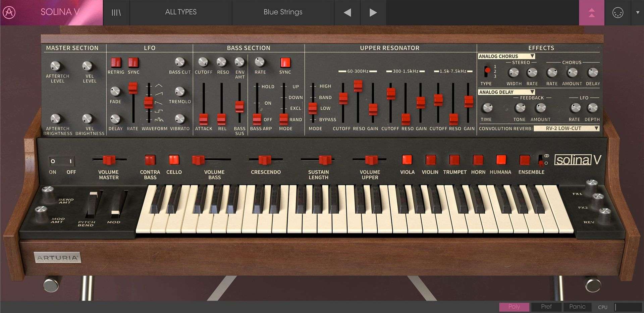Screen dimensions: 644x313
Task: Toggle LFO SYNC on
Action: click(x=133, y=63)
